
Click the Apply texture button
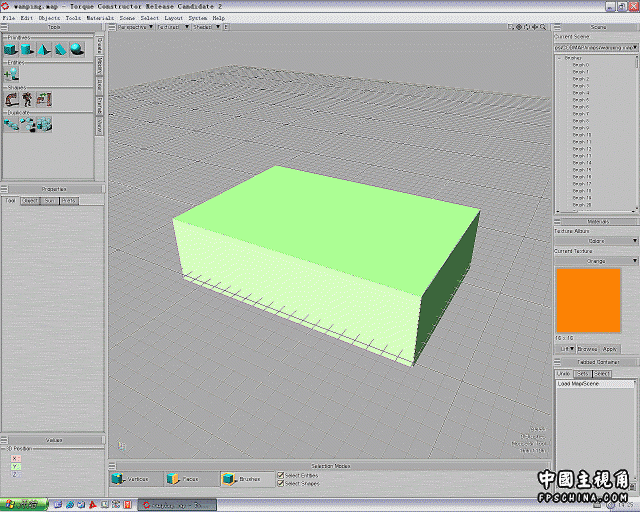pos(609,349)
